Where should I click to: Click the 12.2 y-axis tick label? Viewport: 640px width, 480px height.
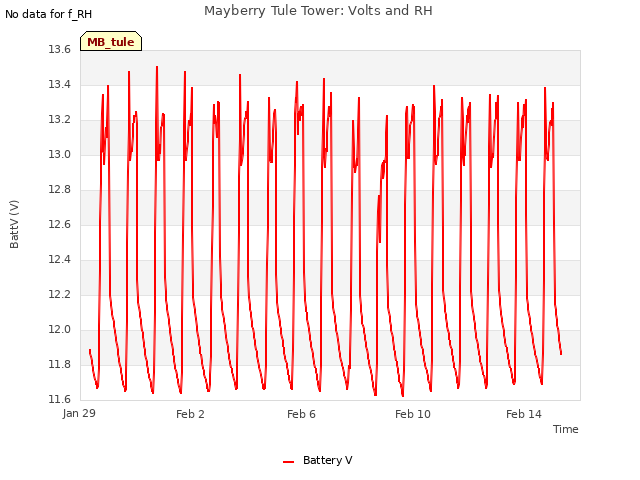click(60, 294)
